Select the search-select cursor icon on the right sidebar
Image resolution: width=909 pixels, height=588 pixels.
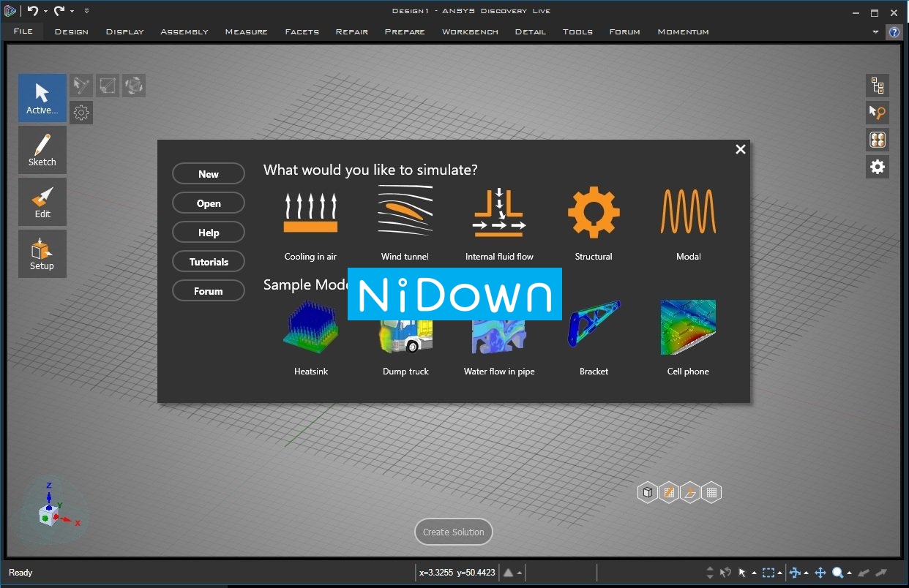pos(877,112)
